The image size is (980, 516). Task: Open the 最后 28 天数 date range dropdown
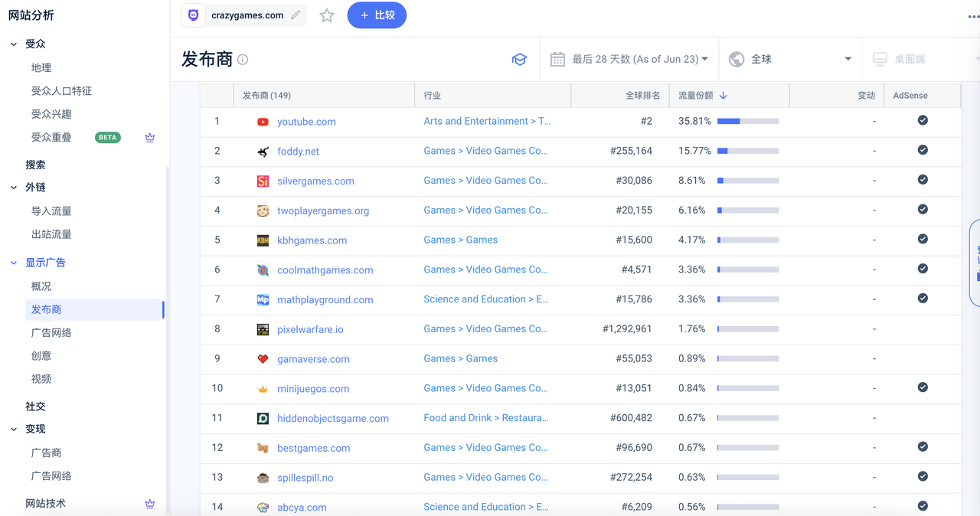(630, 59)
